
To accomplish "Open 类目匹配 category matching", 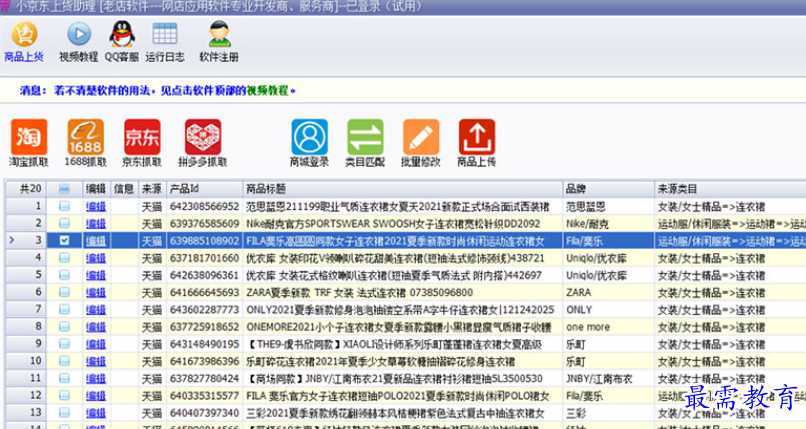I will 365,143.
